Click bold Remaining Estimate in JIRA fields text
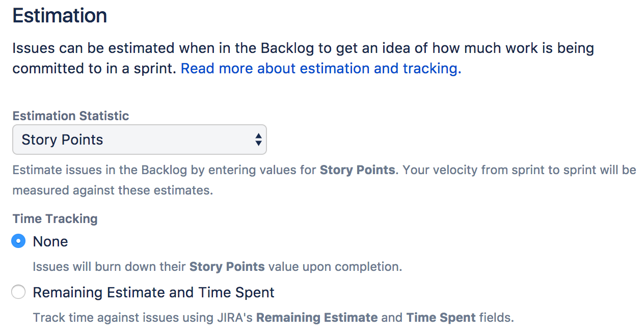The height and width of the screenshot is (333, 644). tap(317, 318)
